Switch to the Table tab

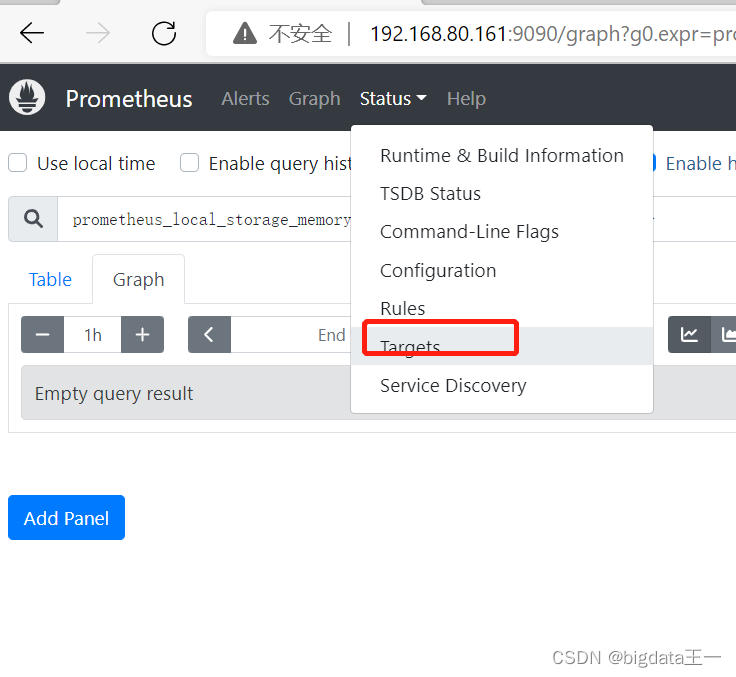pos(50,279)
